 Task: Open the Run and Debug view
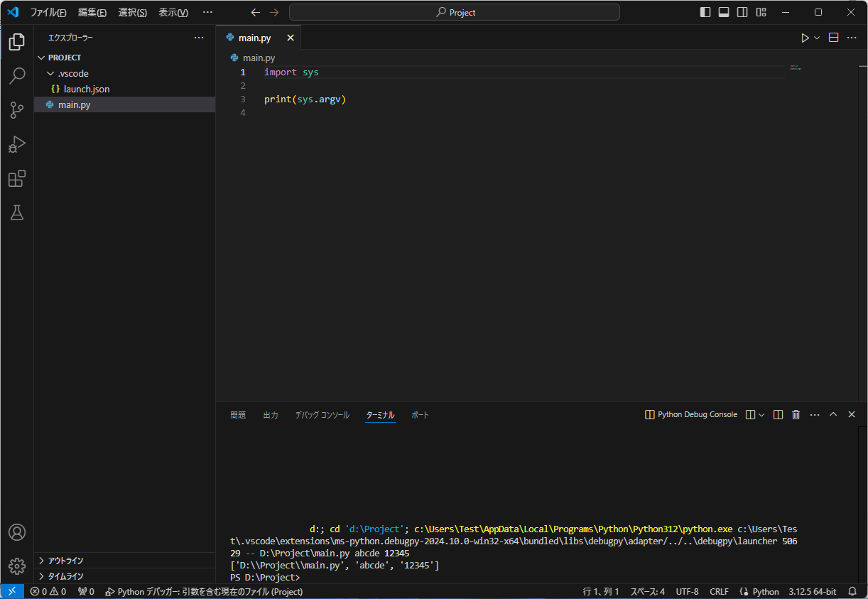click(x=17, y=144)
